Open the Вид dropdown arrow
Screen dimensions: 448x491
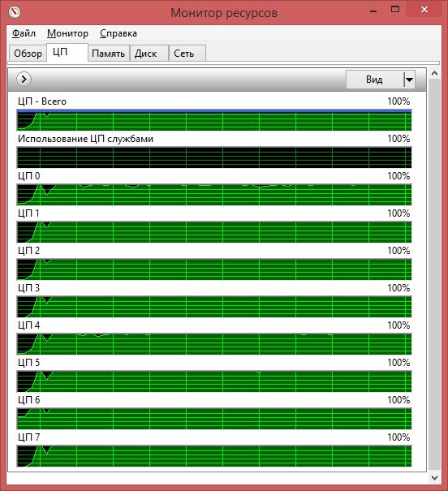pyautogui.click(x=409, y=80)
